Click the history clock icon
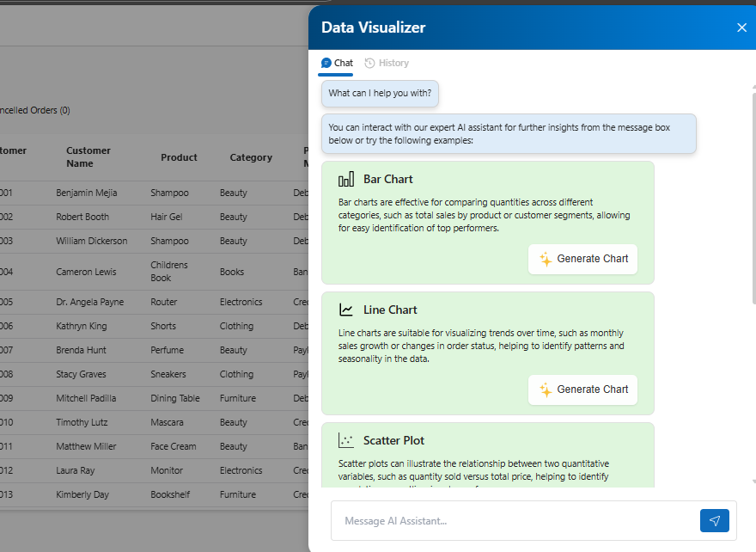The height and width of the screenshot is (552, 756). 370,63
